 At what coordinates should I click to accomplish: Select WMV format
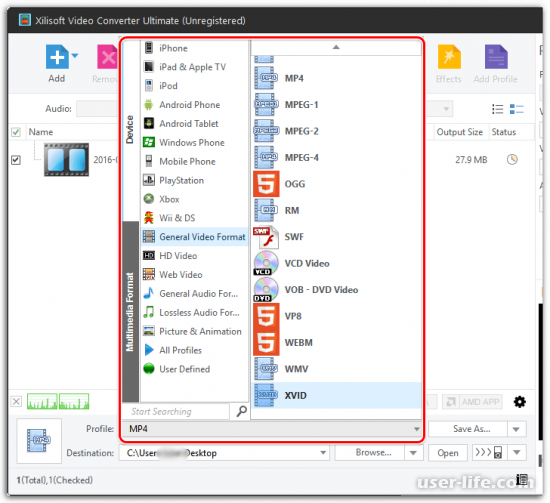[x=337, y=369]
